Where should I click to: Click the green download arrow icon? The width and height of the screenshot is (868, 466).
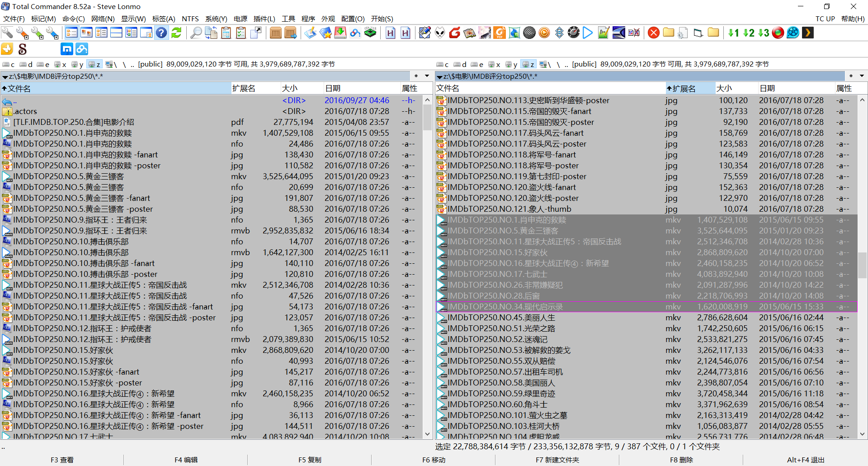point(340,33)
